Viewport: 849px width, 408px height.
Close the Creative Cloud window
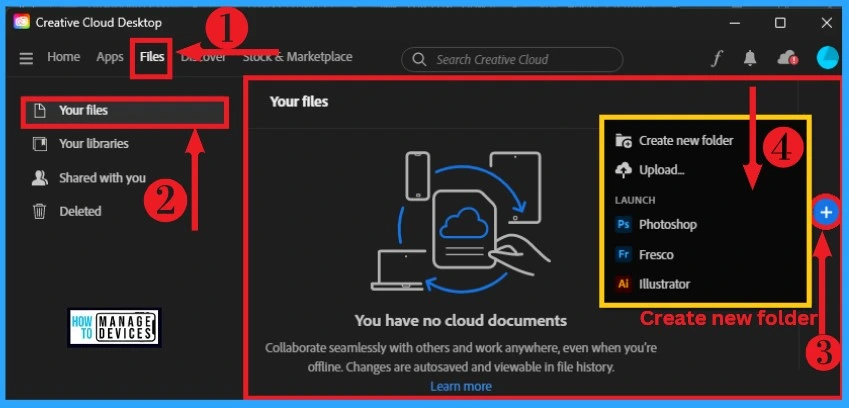coord(827,23)
